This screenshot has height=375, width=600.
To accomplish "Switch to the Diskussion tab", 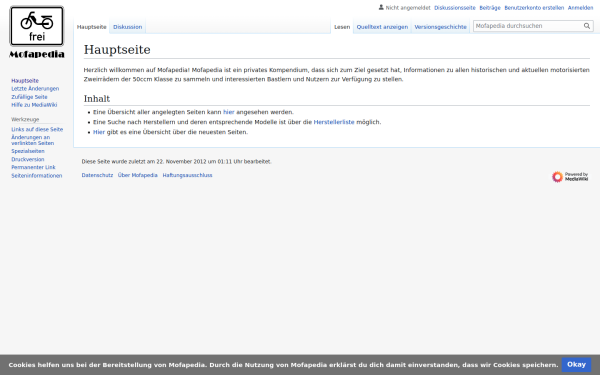I will click(127, 27).
